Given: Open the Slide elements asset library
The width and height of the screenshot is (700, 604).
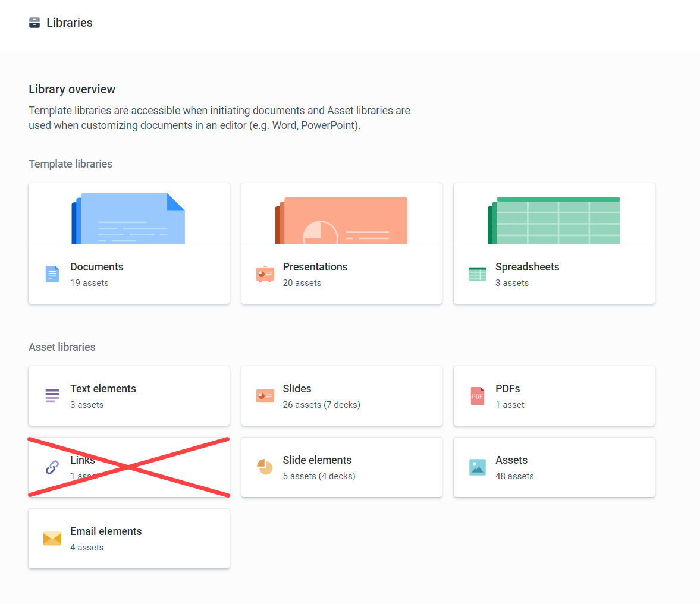Looking at the screenshot, I should [x=341, y=467].
